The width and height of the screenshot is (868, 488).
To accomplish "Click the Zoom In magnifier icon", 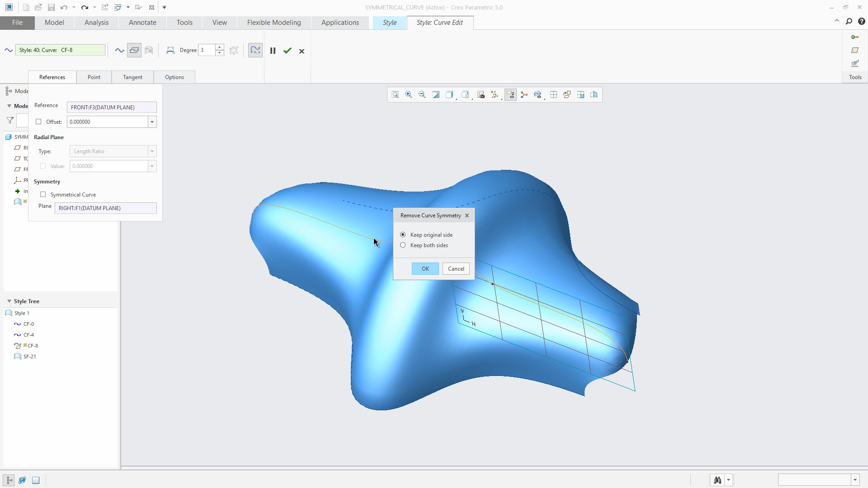I will click(x=409, y=95).
